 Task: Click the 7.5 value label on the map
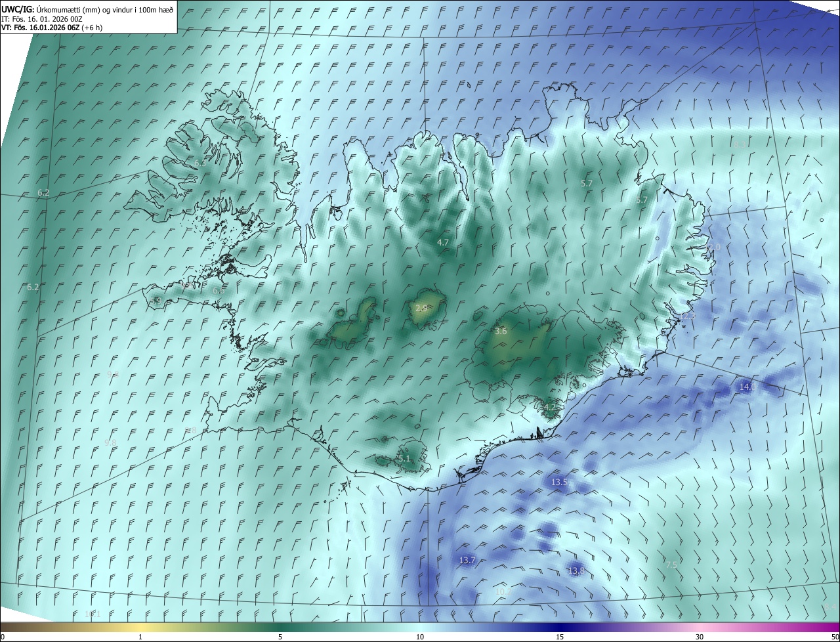(x=671, y=565)
